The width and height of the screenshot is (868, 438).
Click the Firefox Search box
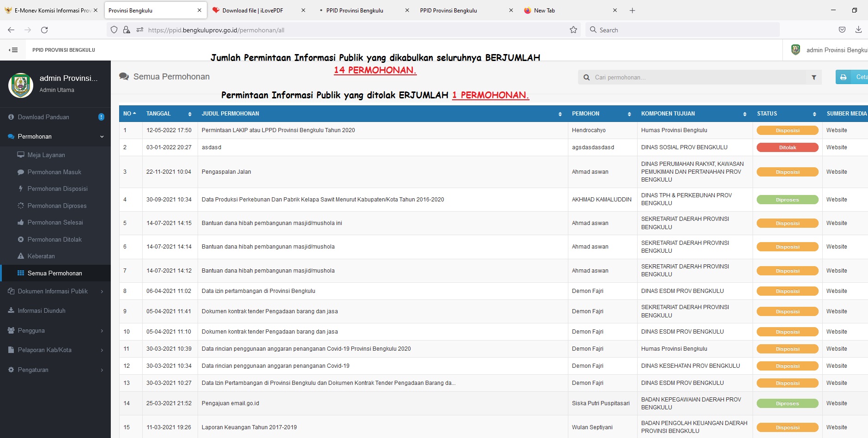(682, 30)
